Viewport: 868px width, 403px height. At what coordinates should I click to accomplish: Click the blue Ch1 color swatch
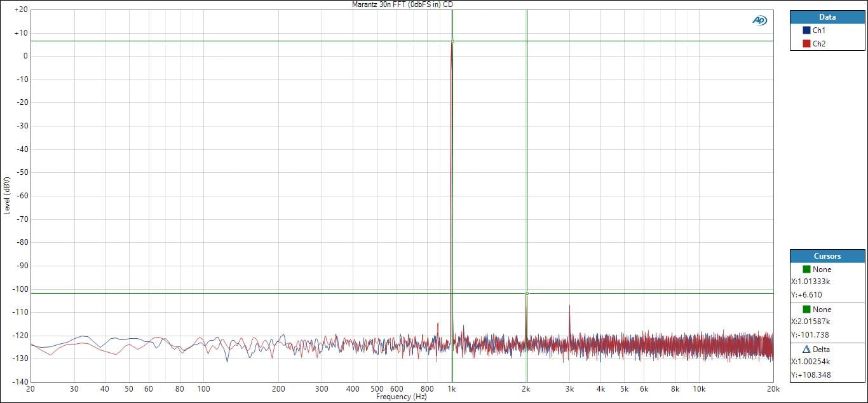pos(806,31)
